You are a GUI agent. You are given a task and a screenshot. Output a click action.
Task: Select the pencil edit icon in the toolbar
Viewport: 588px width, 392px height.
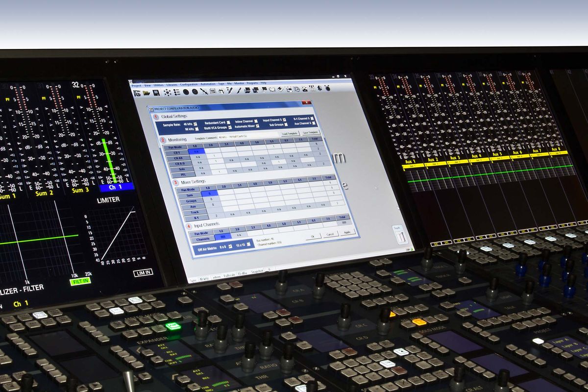click(x=230, y=91)
